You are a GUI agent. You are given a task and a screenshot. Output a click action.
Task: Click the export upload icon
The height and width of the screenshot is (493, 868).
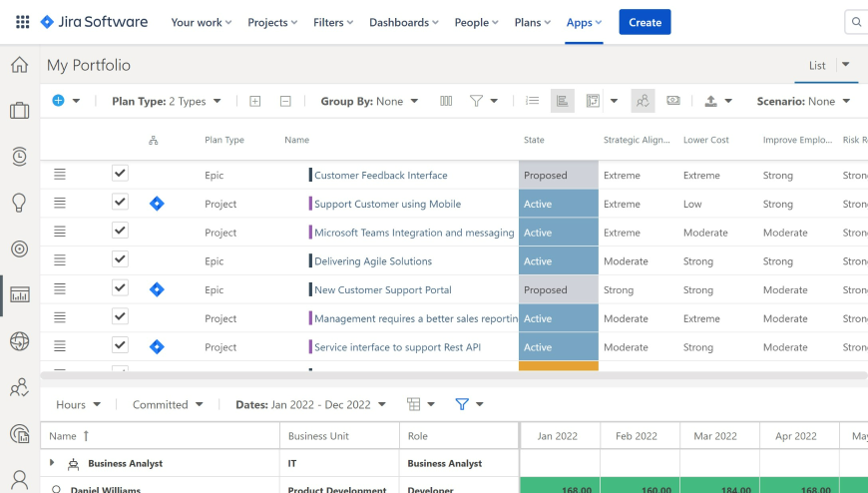pyautogui.click(x=710, y=101)
